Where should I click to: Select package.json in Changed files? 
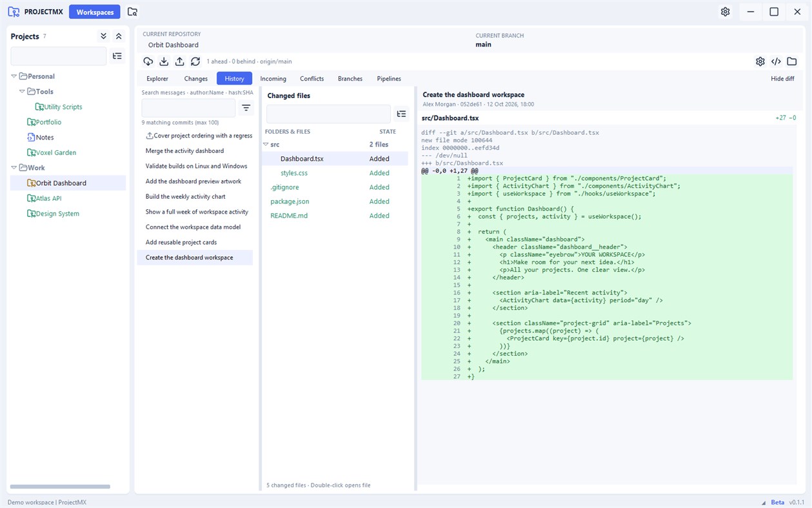point(335,201)
